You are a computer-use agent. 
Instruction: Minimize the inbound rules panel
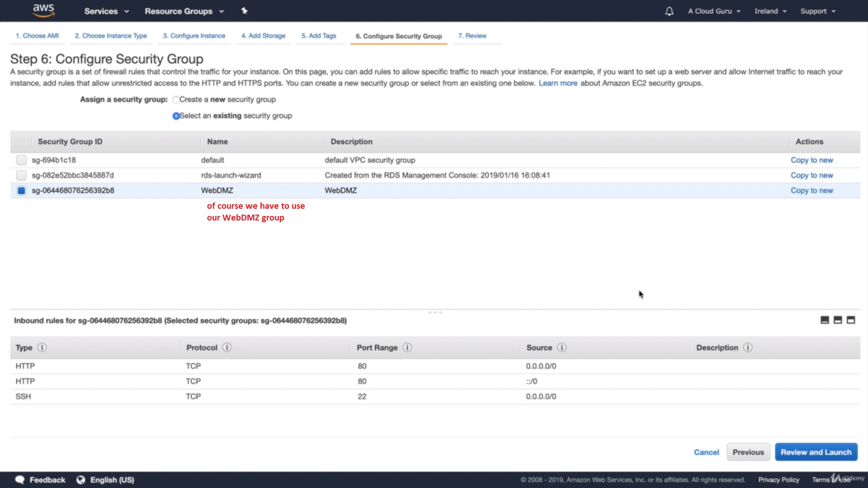[825, 320]
